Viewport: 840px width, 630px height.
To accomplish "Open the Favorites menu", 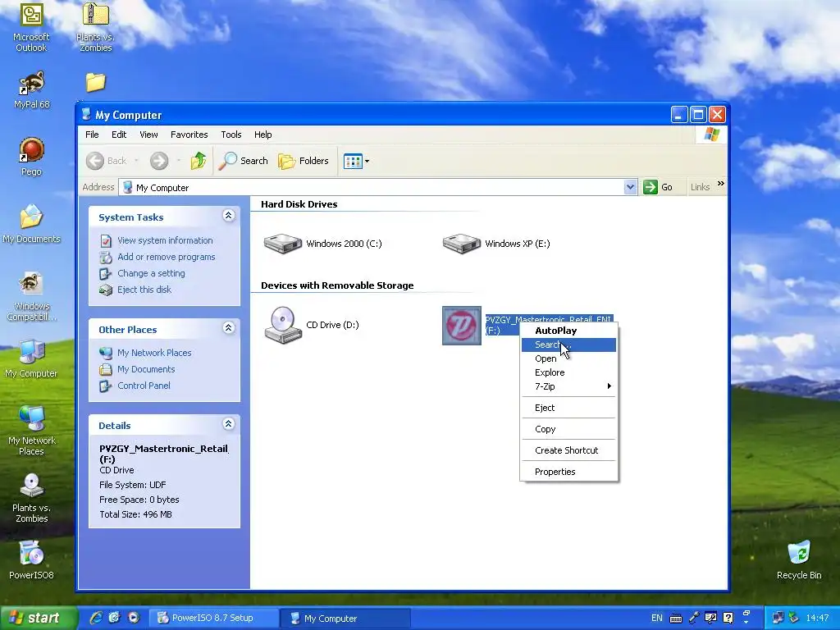I will pos(189,135).
